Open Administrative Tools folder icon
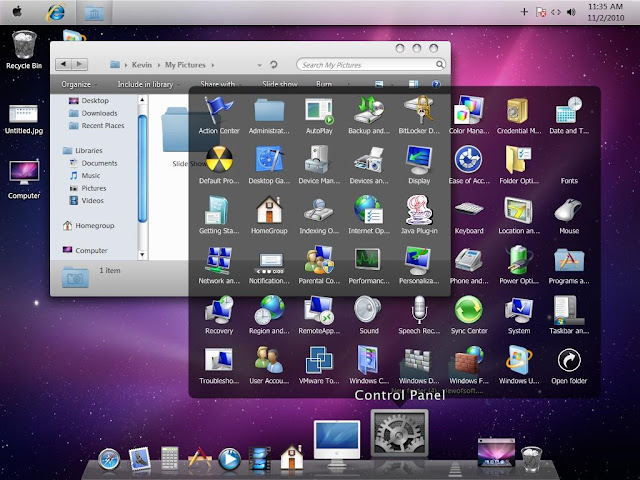640x480 pixels. point(269,110)
